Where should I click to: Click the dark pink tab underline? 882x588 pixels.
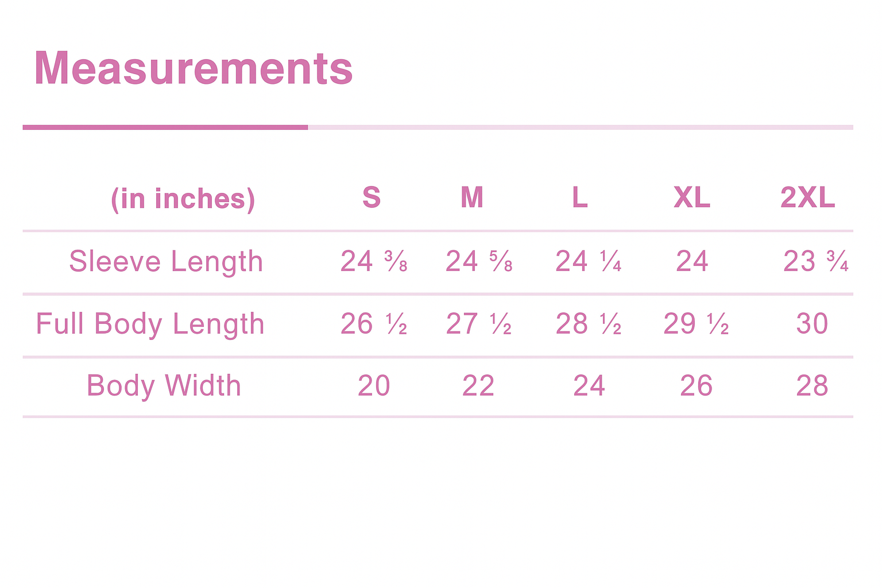pos(165,127)
